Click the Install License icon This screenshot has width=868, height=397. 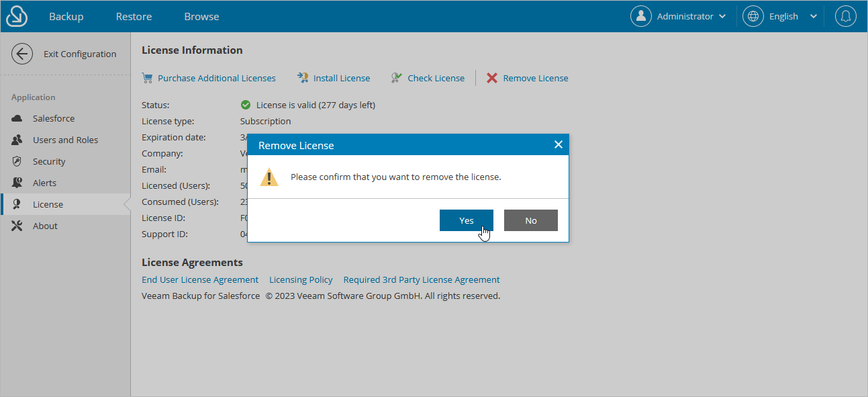(x=303, y=78)
